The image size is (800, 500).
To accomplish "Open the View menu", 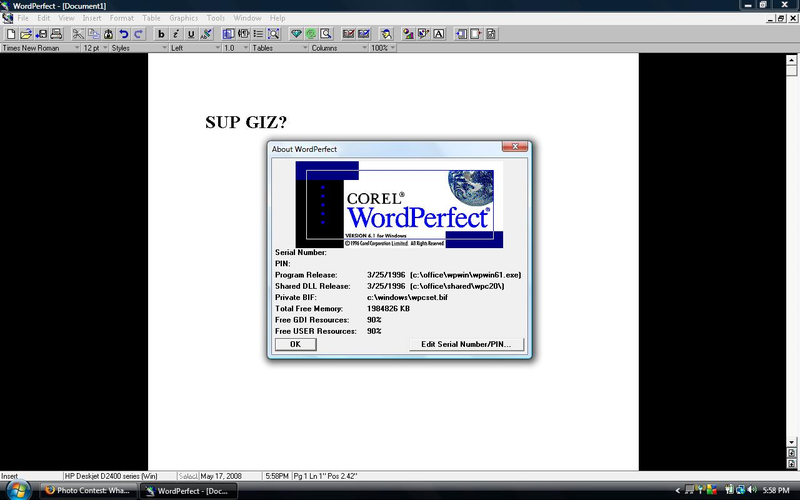I will (x=66, y=18).
